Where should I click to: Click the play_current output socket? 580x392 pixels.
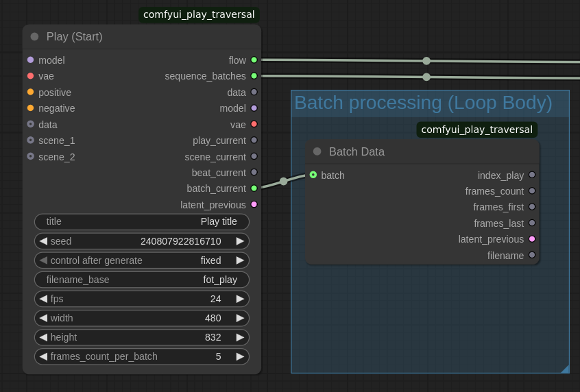pos(254,140)
